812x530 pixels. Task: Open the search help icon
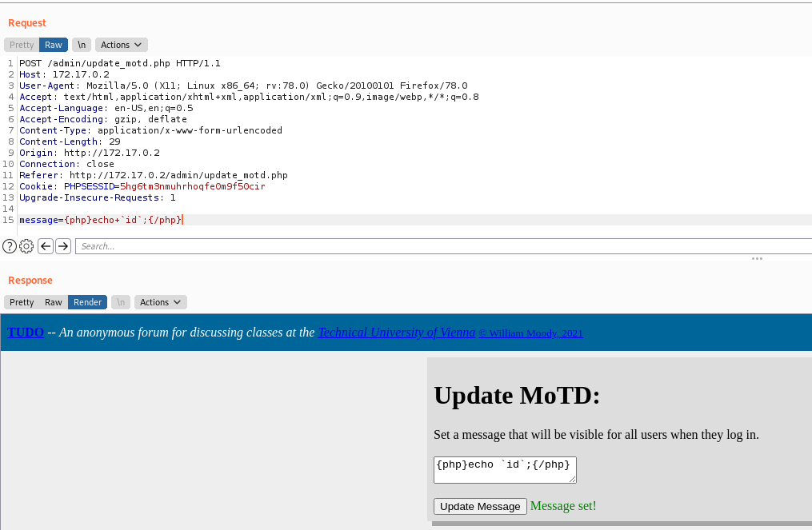[x=10, y=246]
